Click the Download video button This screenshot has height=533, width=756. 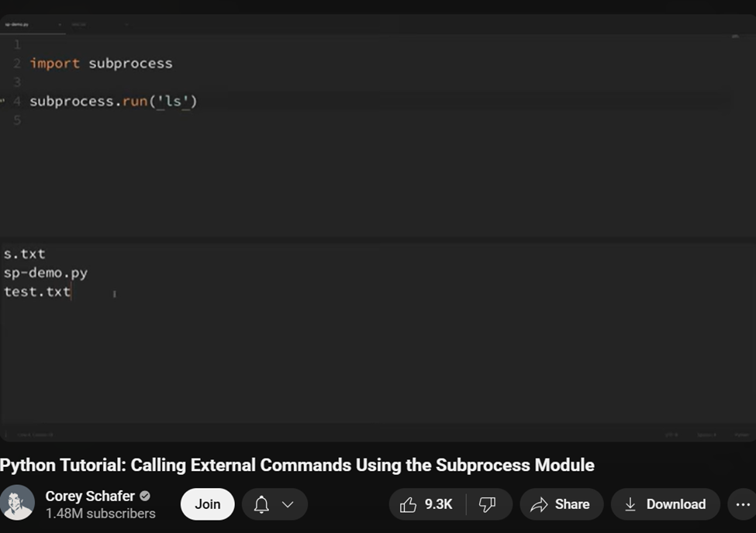coord(665,504)
